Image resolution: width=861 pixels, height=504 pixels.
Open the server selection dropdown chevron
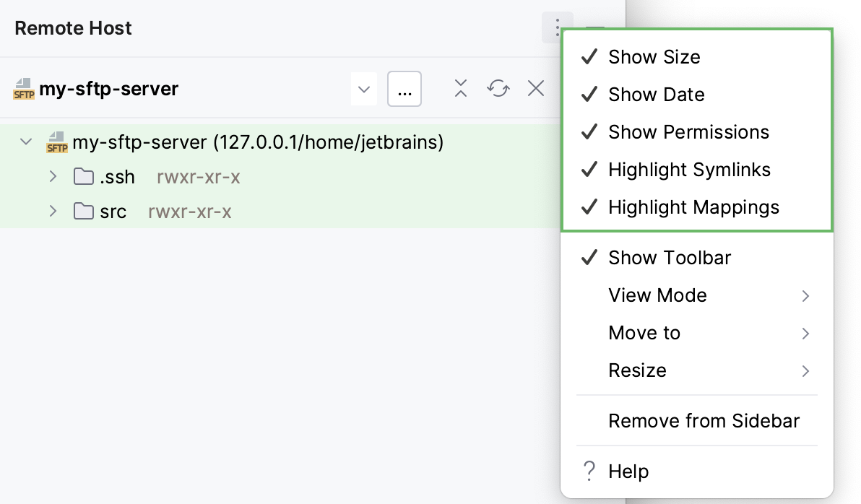tap(364, 88)
